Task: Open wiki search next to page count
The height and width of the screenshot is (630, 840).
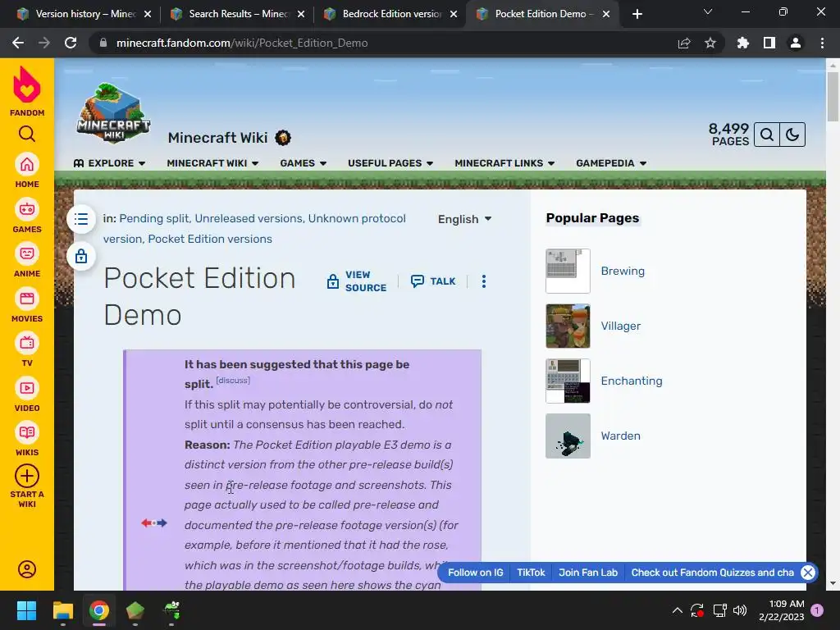Action: pos(767,135)
